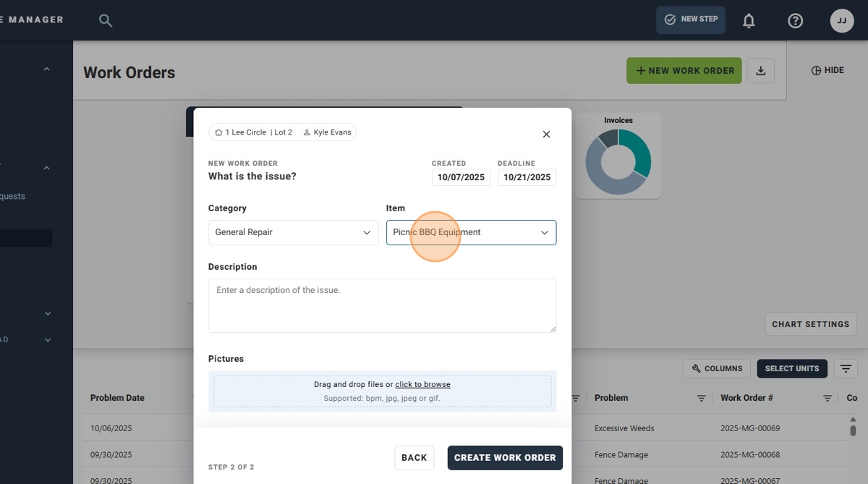Expand the sidebar section above the AD item
Screen dimensions: 868x484
[48, 314]
